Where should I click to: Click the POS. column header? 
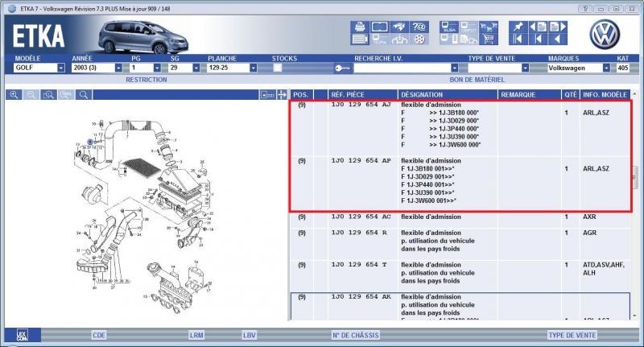point(301,95)
